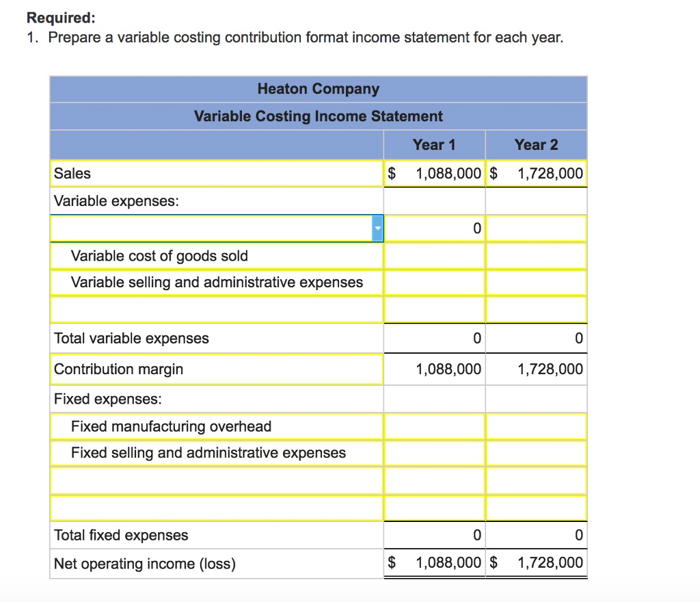700x602 pixels.
Task: Click the Year 2 Sales amount cell
Action: click(536, 173)
